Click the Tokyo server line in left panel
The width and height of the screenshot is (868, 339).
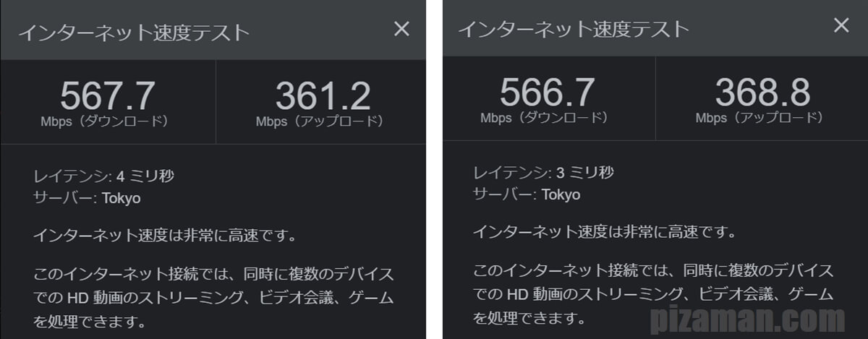pyautogui.click(x=88, y=197)
